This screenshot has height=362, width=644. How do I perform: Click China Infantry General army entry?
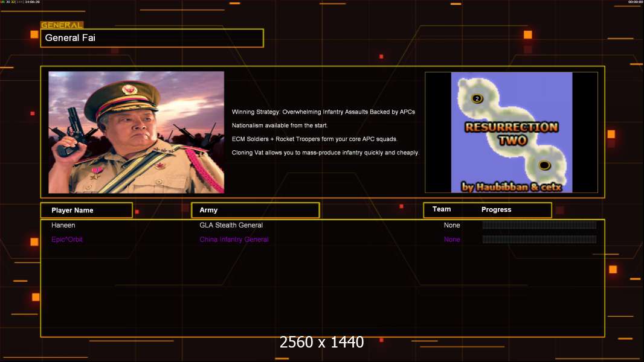(234, 240)
